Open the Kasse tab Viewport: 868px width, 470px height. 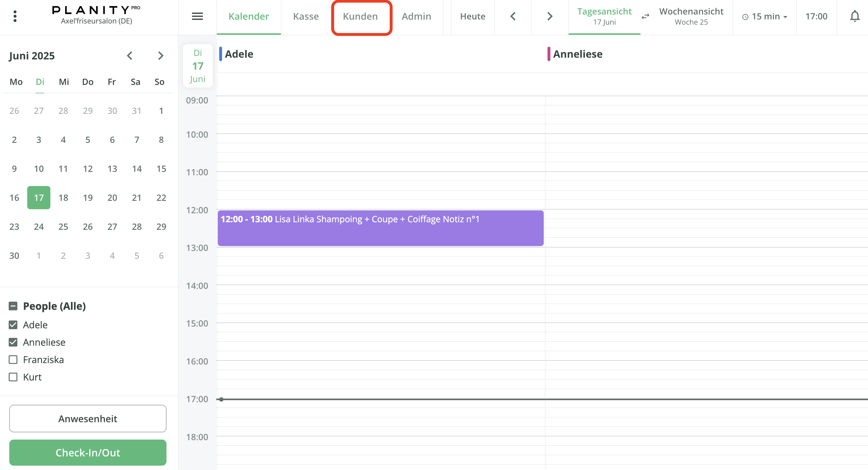pos(306,16)
